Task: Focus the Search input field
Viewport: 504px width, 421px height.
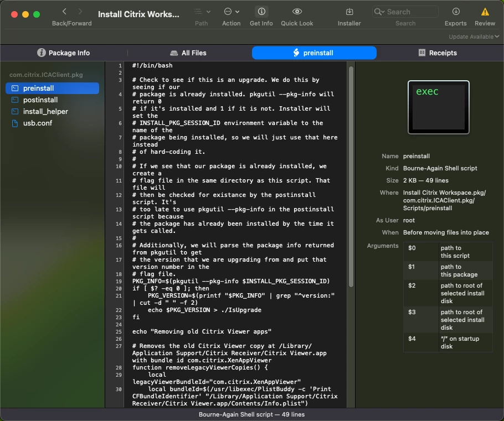Action: (x=405, y=12)
